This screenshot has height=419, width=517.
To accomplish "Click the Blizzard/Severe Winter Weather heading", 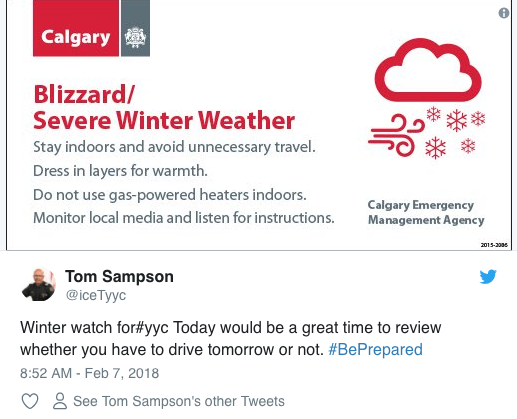I will pyautogui.click(x=164, y=107).
